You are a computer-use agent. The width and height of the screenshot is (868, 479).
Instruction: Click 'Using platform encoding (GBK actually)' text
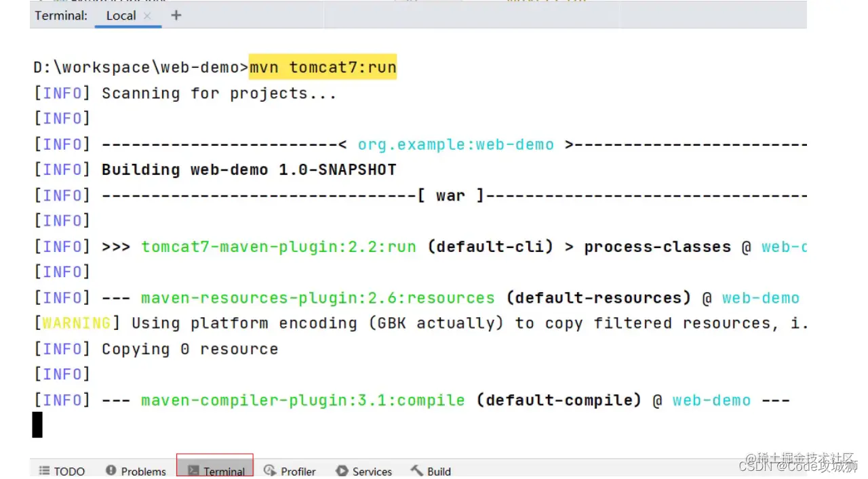318,323
